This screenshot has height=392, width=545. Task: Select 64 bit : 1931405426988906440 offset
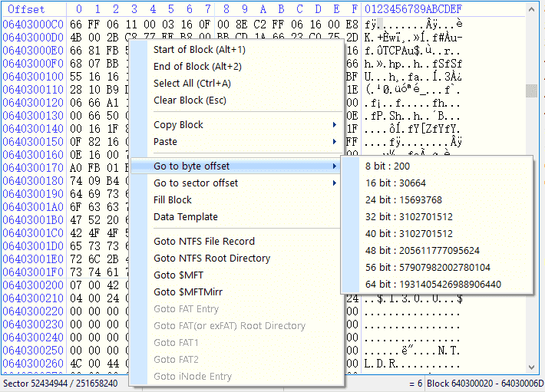click(x=433, y=285)
